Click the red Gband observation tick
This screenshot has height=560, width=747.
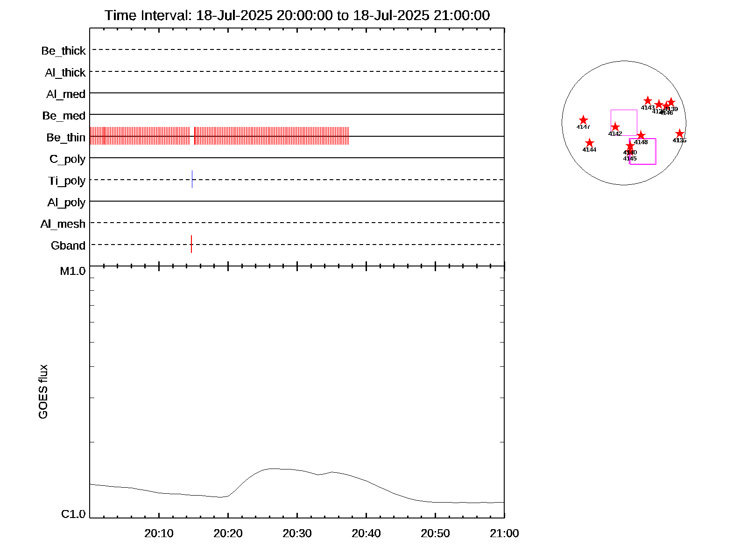[x=191, y=244]
